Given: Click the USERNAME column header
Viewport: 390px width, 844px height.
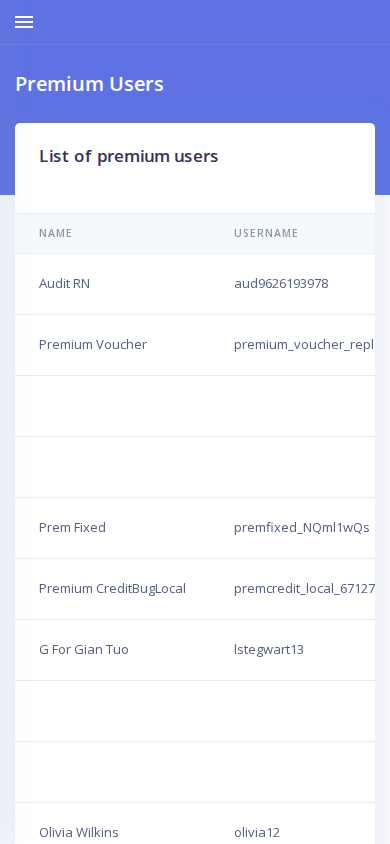Looking at the screenshot, I should point(266,233).
